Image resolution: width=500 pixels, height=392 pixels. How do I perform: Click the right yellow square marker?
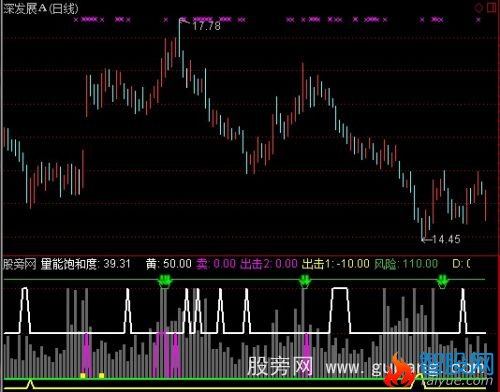[102, 376]
